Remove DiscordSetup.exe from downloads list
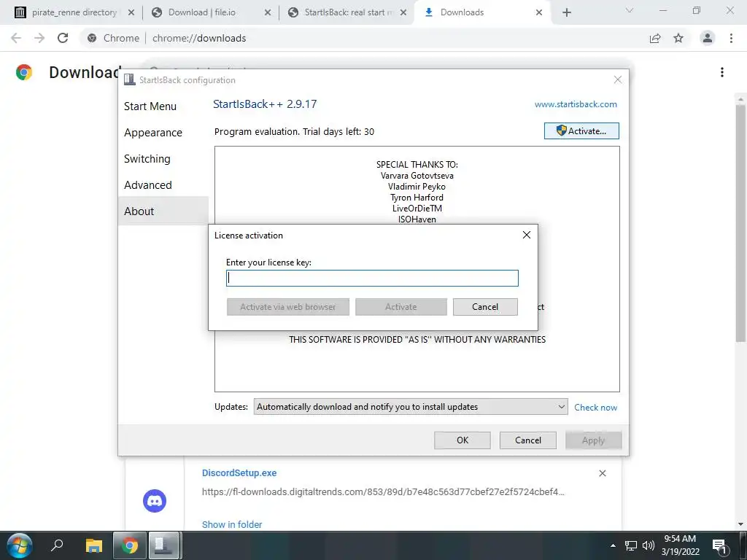The image size is (747, 560). tap(602, 473)
